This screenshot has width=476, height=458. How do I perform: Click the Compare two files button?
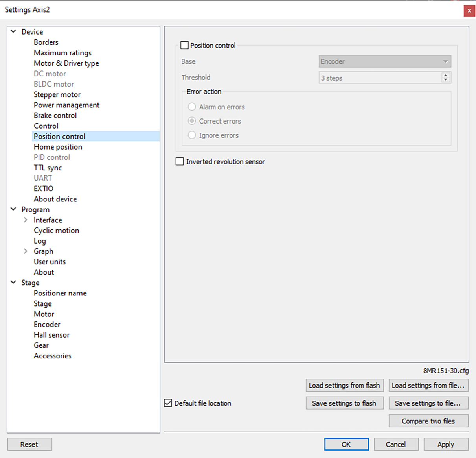[x=428, y=421]
